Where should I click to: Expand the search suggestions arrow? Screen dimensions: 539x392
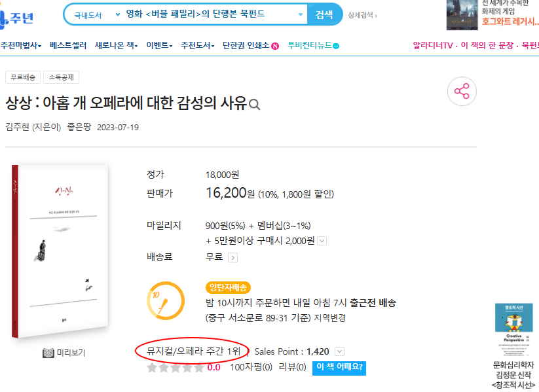click(301, 15)
